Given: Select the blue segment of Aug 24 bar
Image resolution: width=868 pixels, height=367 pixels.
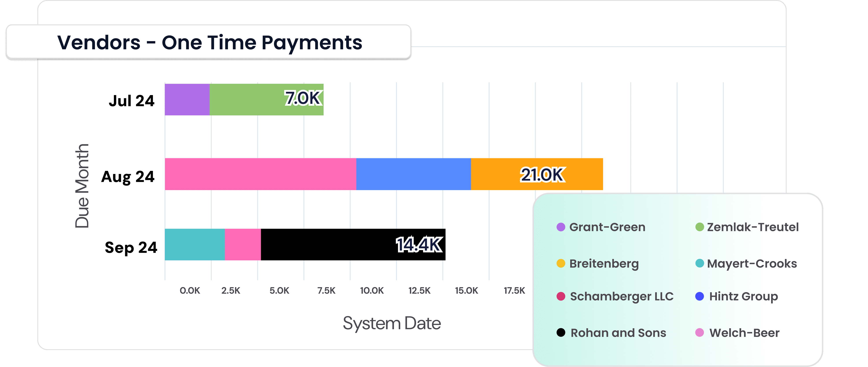Looking at the screenshot, I should pos(413,174).
